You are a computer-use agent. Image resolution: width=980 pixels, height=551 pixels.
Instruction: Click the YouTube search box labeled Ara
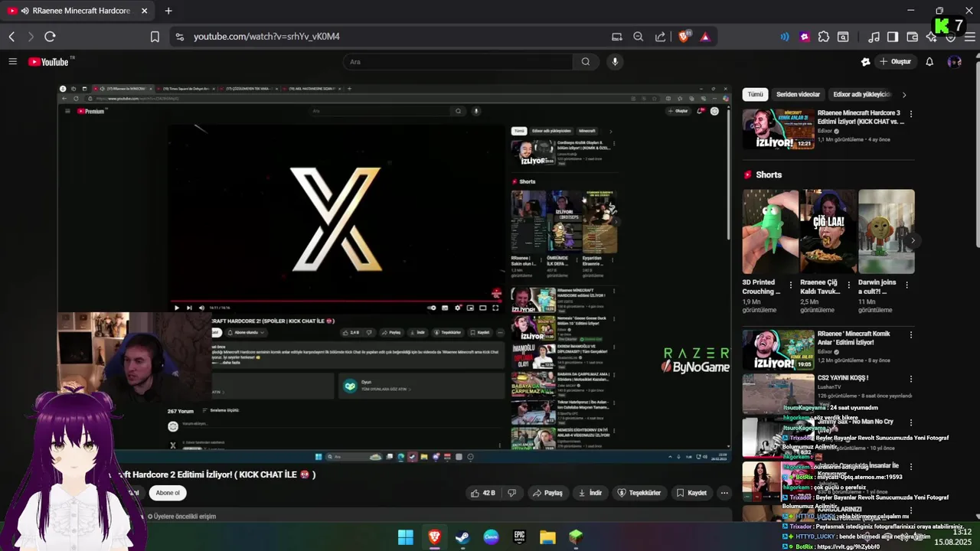pyautogui.click(x=456, y=62)
